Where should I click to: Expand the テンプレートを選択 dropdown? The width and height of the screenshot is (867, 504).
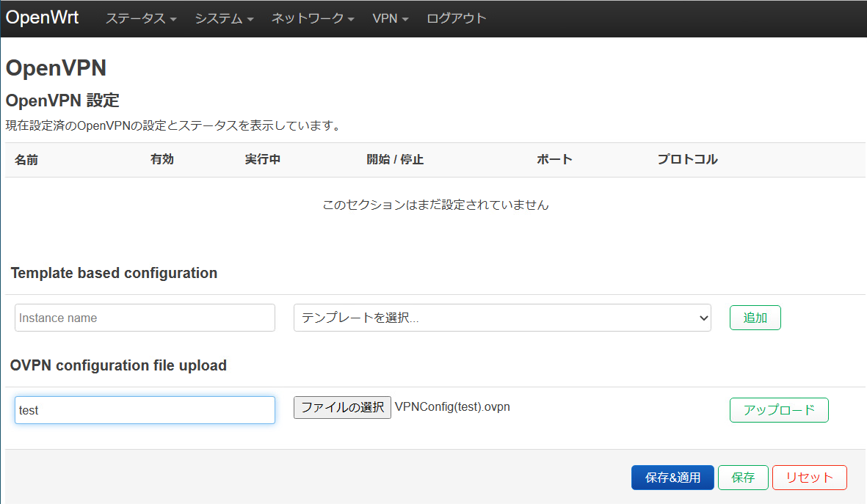click(x=502, y=318)
